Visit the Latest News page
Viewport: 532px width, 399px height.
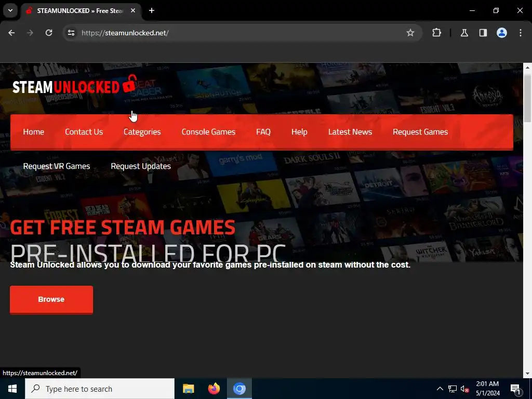pos(350,131)
